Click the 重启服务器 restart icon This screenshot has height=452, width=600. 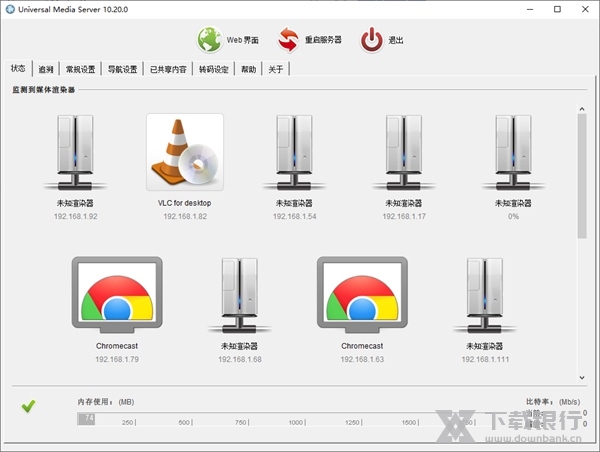[x=289, y=40]
